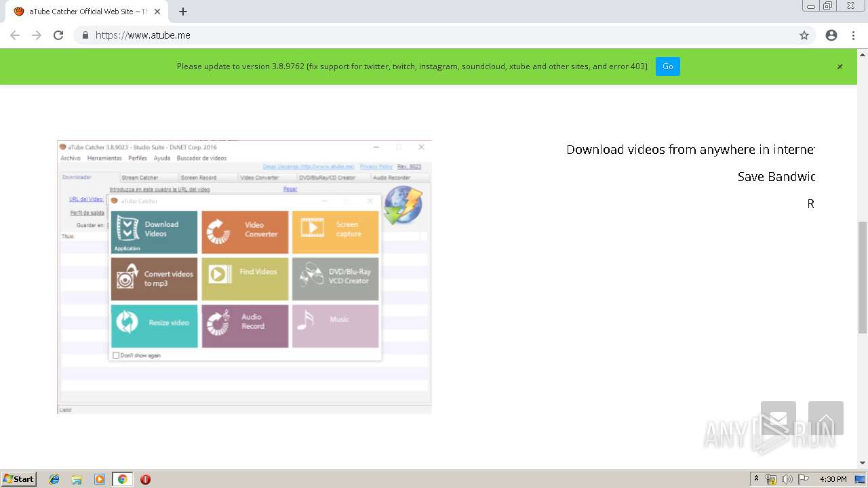Go back to the previous page
The width and height of the screenshot is (868, 488).
(15, 35)
